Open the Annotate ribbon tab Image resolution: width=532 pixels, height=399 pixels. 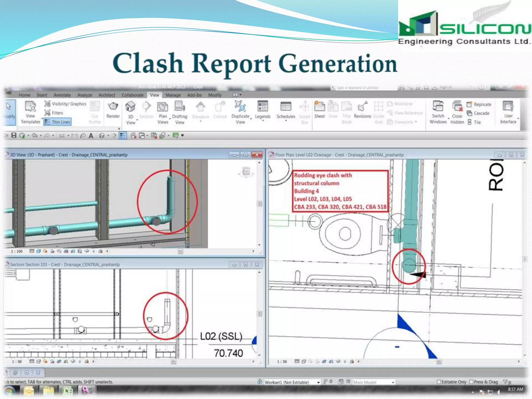(62, 95)
